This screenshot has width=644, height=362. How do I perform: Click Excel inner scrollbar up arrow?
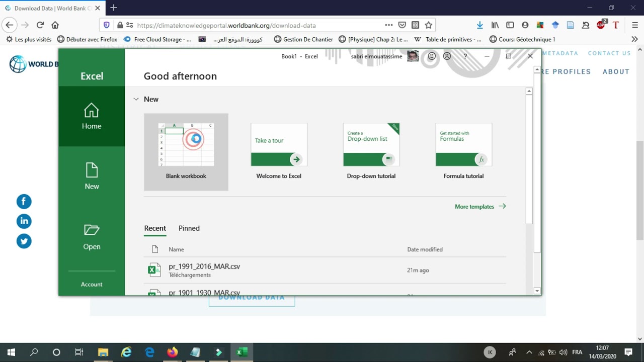[529, 92]
